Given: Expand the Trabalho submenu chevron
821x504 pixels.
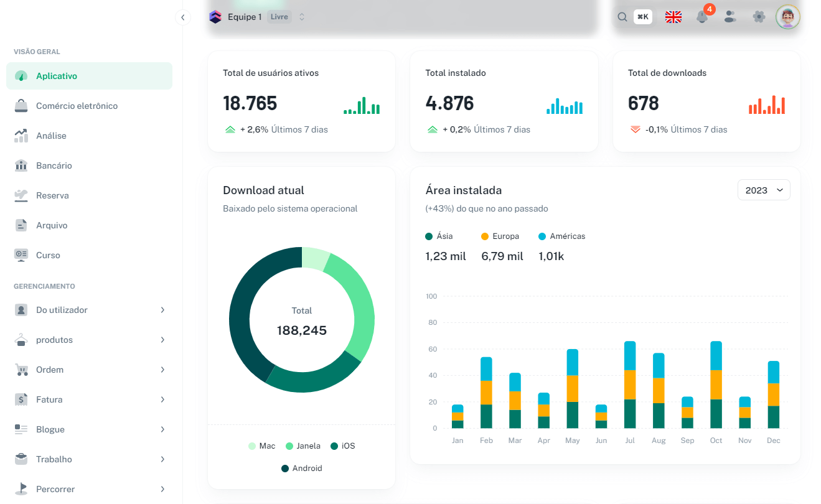Looking at the screenshot, I should 162,459.
